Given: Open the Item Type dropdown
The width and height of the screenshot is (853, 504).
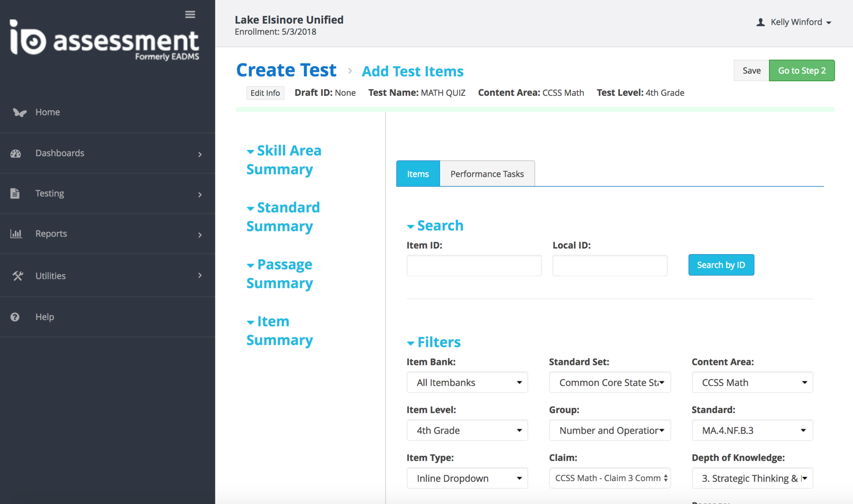Looking at the screenshot, I should click(467, 478).
